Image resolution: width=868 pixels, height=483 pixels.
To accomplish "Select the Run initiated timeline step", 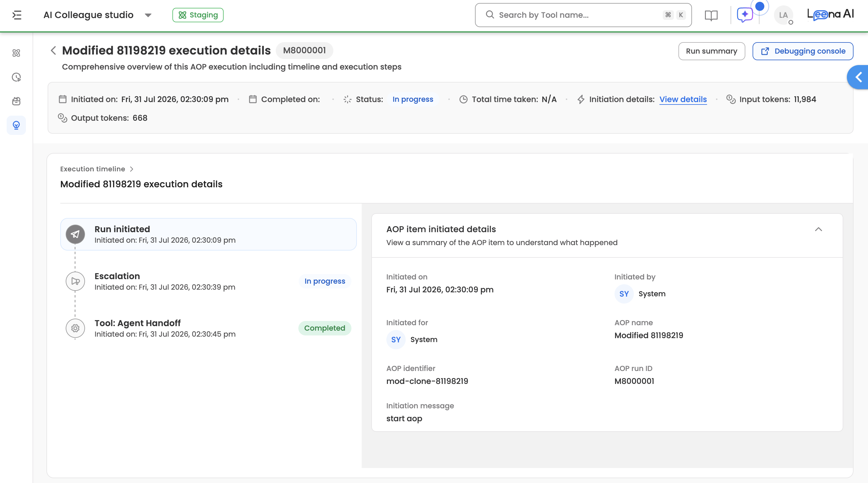I will click(208, 234).
